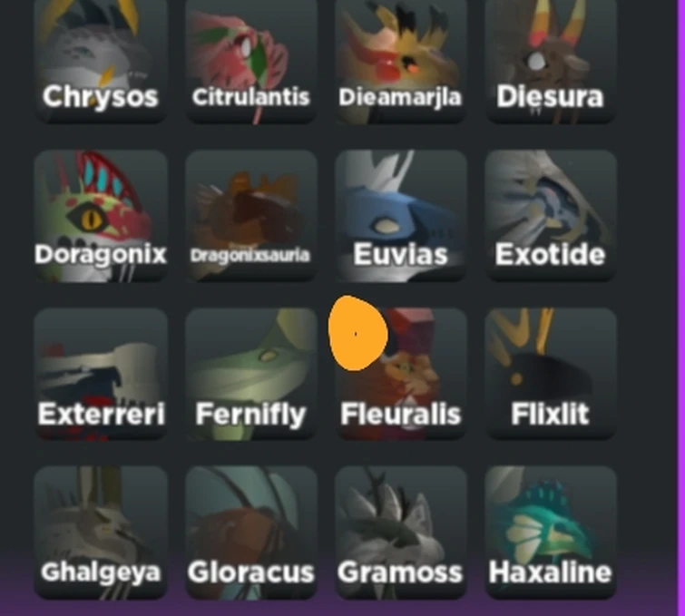Viewport: 685px width, 616px height.
Task: Pick the Diesura creature icon
Action: click(x=551, y=61)
